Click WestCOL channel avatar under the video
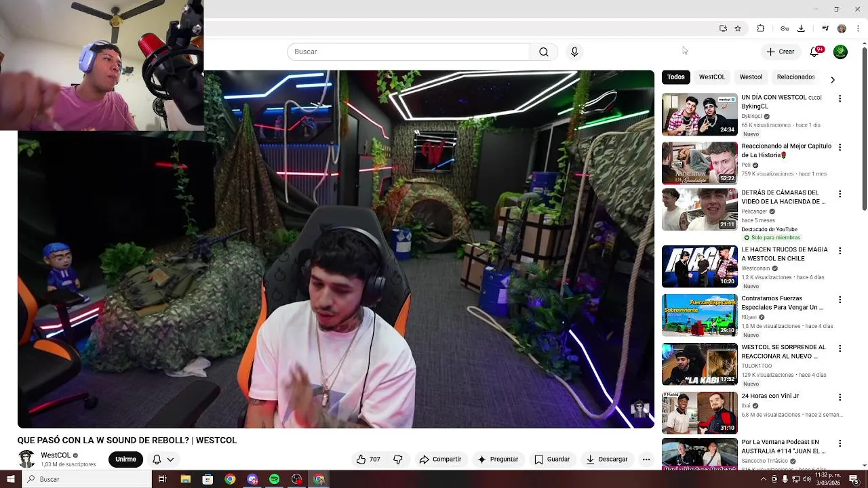This screenshot has width=868, height=488. [x=26, y=460]
